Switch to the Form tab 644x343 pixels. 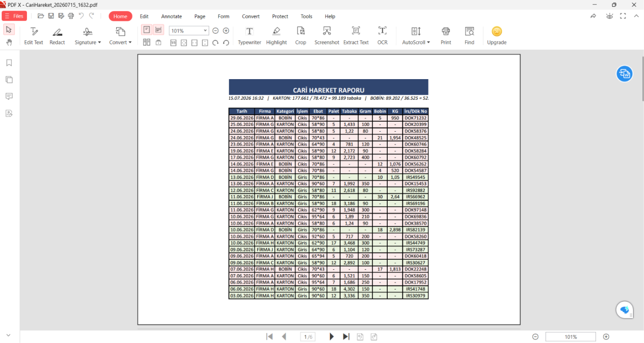point(223,16)
